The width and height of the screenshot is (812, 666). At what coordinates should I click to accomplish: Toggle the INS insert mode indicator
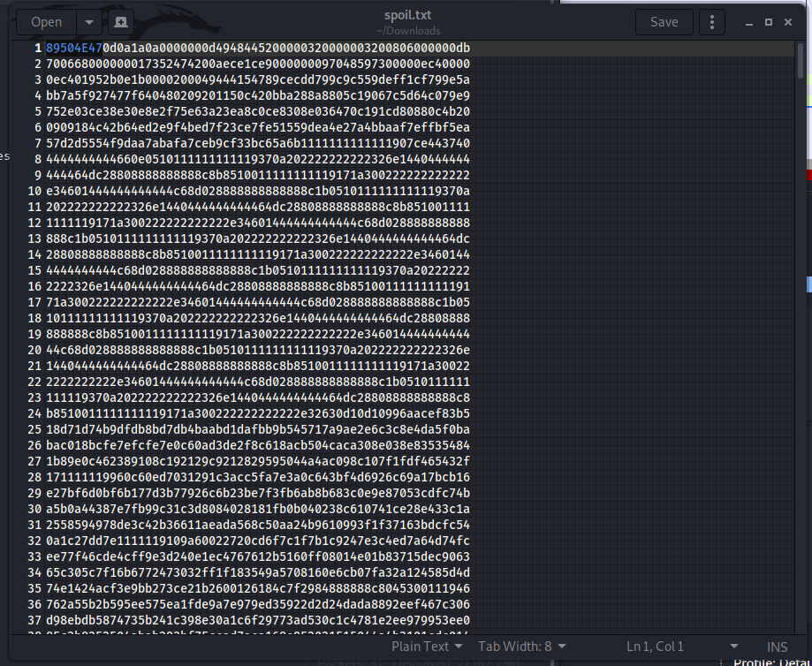777,647
